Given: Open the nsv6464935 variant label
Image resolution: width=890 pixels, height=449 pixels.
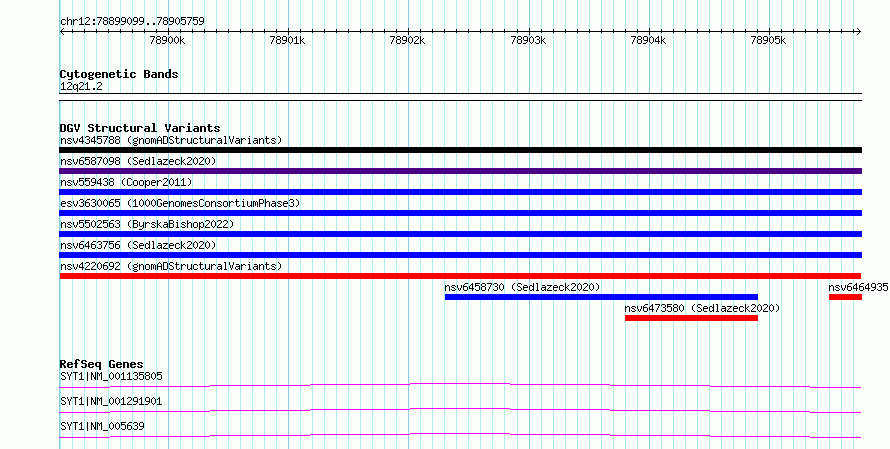Looking at the screenshot, I should [858, 287].
